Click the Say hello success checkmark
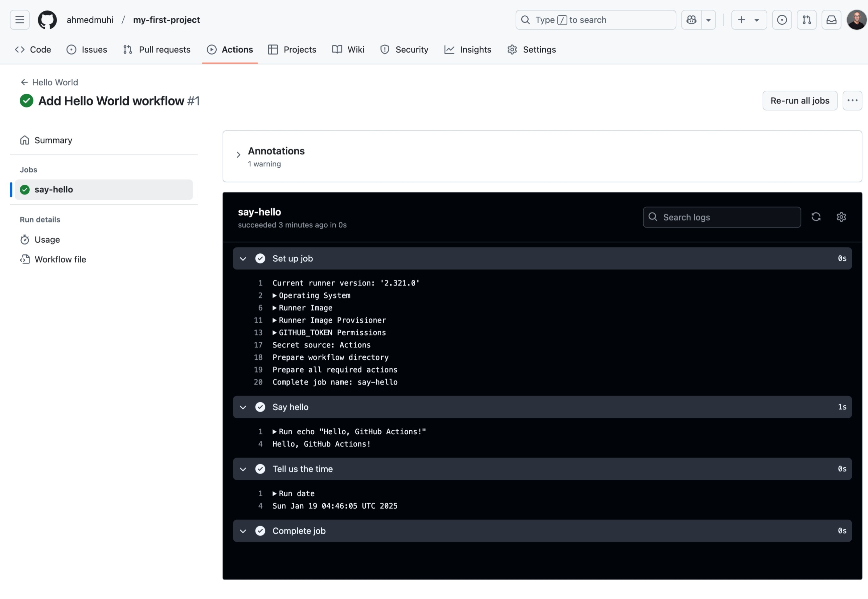The height and width of the screenshot is (599, 868). coord(260,407)
